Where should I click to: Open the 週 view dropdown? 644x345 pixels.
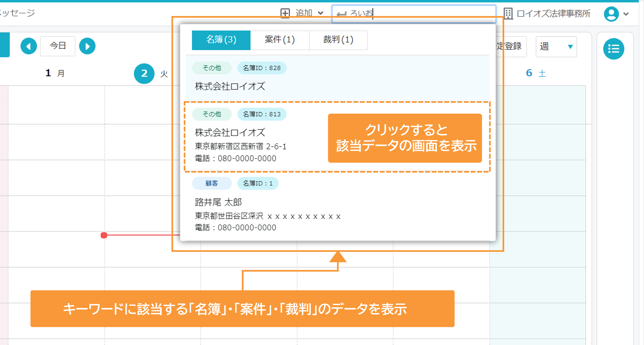556,47
